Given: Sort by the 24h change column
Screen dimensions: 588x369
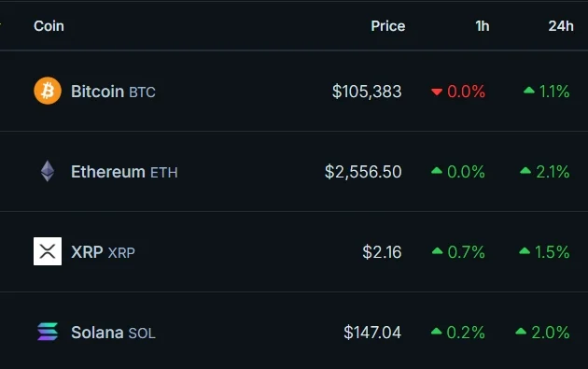Looking at the screenshot, I should (x=561, y=26).
